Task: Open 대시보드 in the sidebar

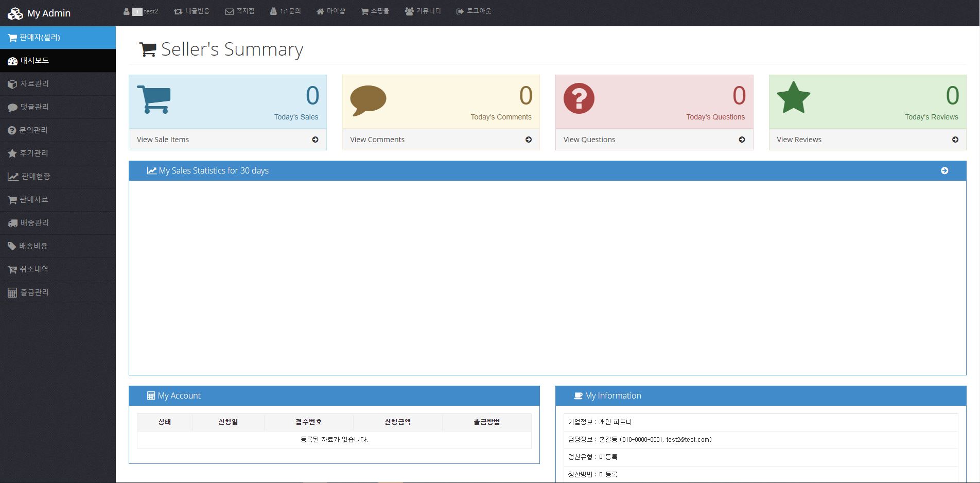Action: (x=34, y=61)
